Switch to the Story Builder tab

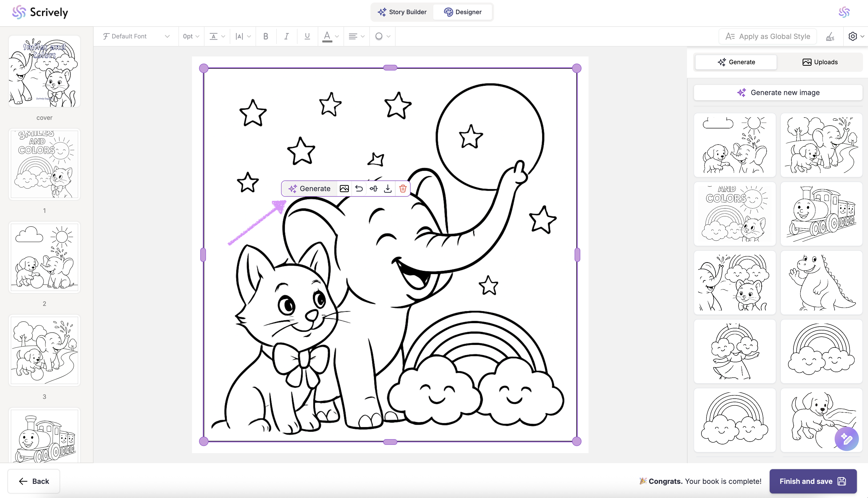[402, 12]
